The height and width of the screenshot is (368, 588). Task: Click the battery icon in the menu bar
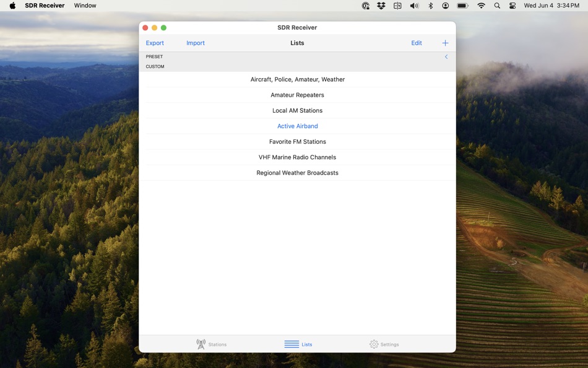tap(462, 6)
